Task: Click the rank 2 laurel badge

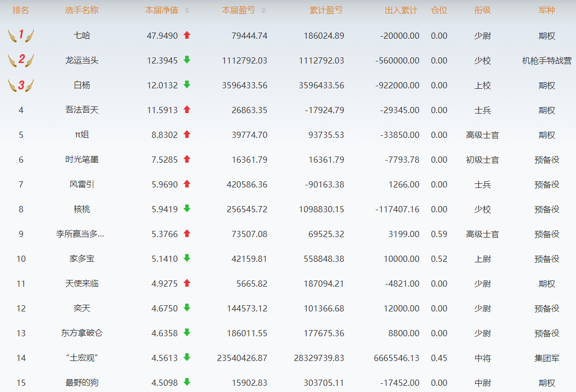Action: (21, 60)
